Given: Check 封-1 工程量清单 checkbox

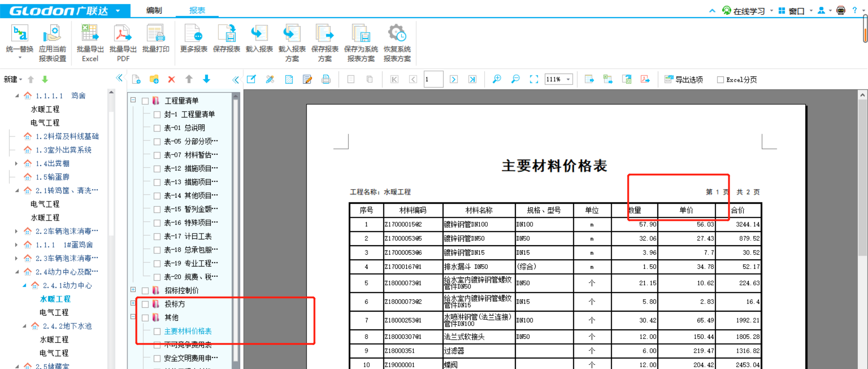Looking at the screenshot, I should click(157, 115).
